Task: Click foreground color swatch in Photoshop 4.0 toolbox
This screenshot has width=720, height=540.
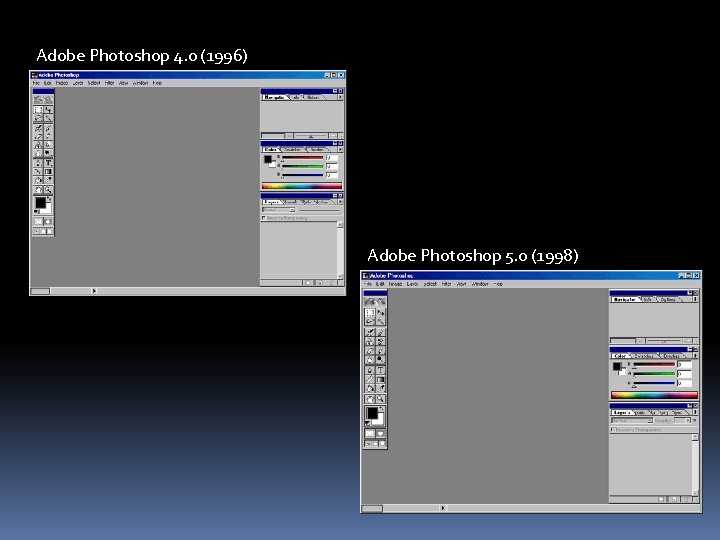Action: (x=41, y=202)
